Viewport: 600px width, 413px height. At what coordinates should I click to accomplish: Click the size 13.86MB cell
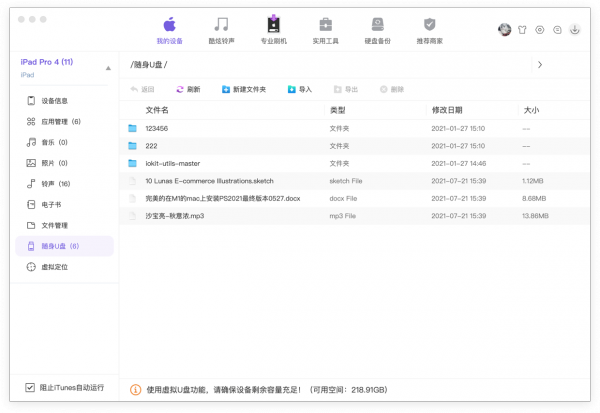pyautogui.click(x=535, y=216)
